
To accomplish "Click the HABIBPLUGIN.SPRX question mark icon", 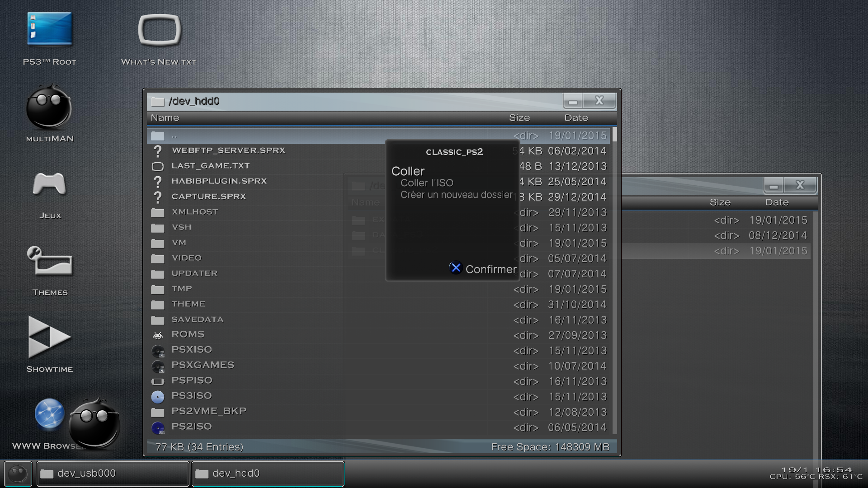I will 157,182.
